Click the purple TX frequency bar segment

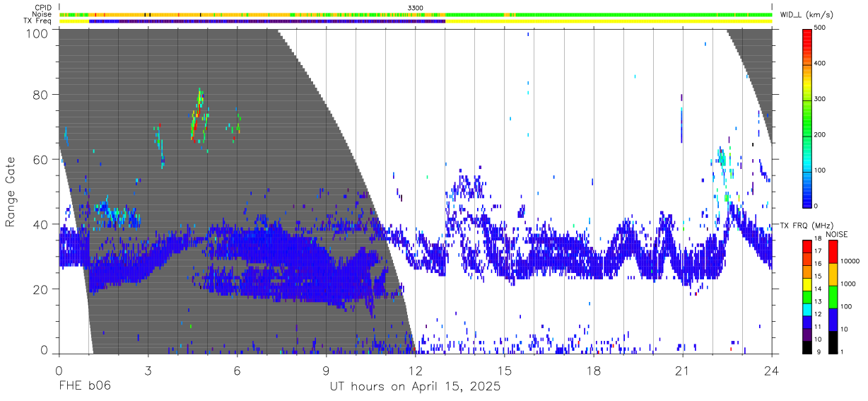point(267,21)
